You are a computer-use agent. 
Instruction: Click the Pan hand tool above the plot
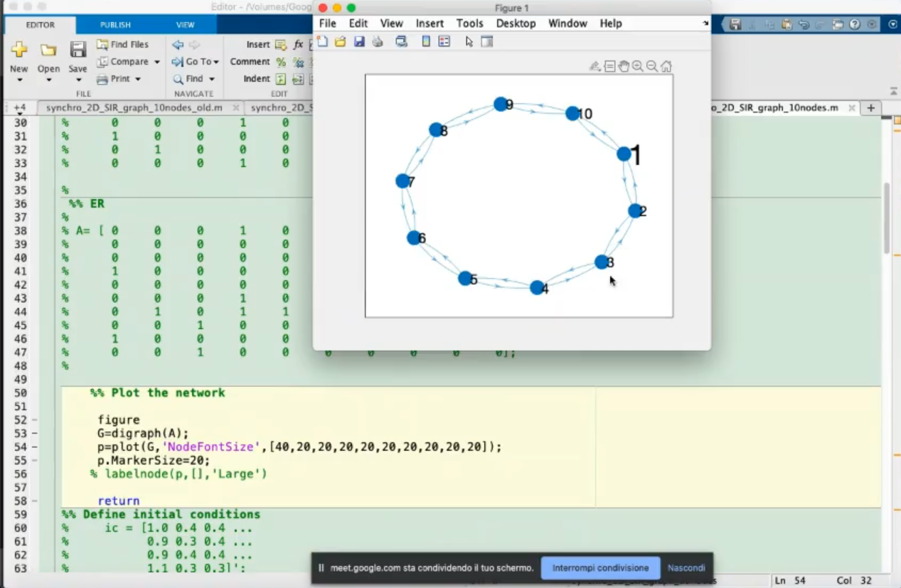[x=624, y=66]
